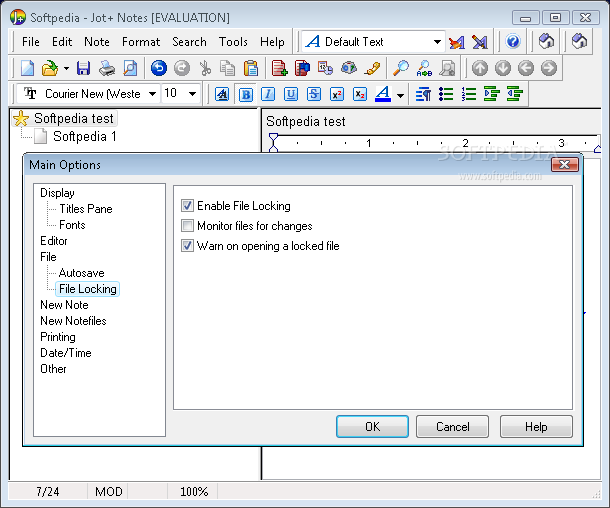
Task: Select Softpedia 1 note in titles pane
Action: pyautogui.click(x=84, y=137)
